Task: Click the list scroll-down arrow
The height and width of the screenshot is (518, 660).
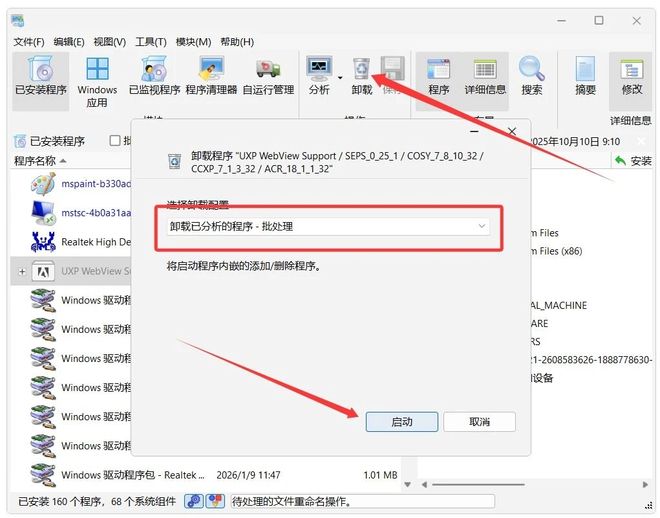Action: (x=407, y=485)
